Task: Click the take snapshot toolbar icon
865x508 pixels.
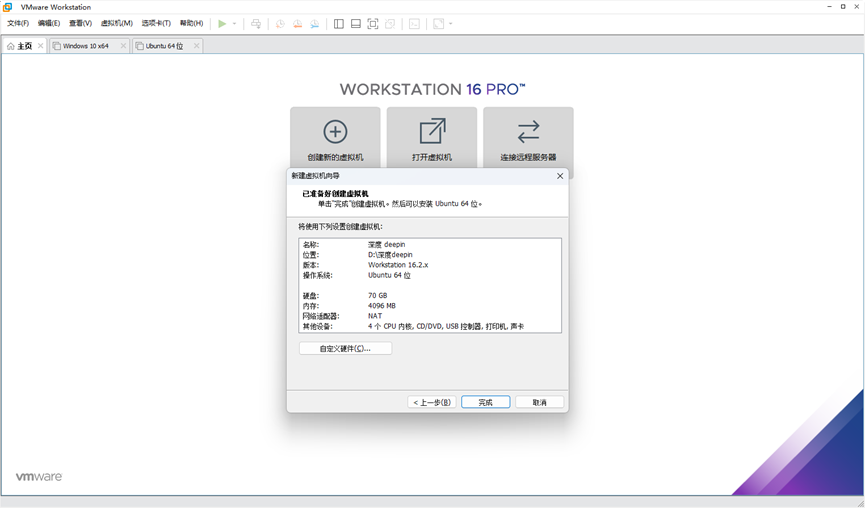Action: point(280,24)
